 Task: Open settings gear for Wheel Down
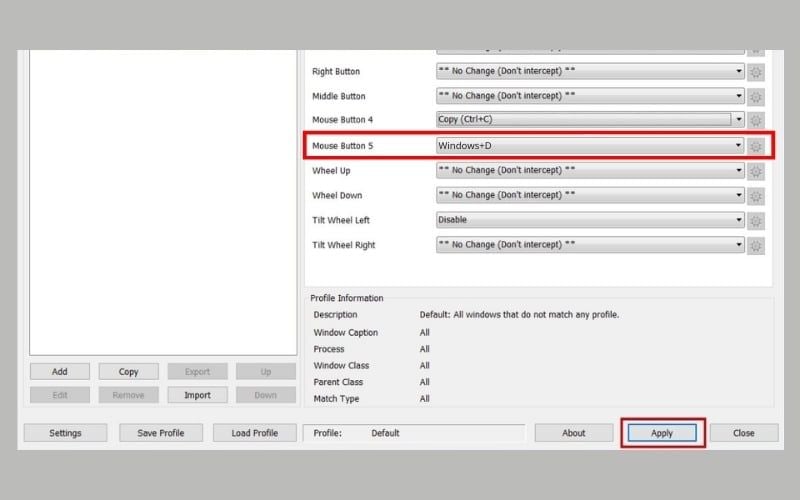click(x=756, y=196)
